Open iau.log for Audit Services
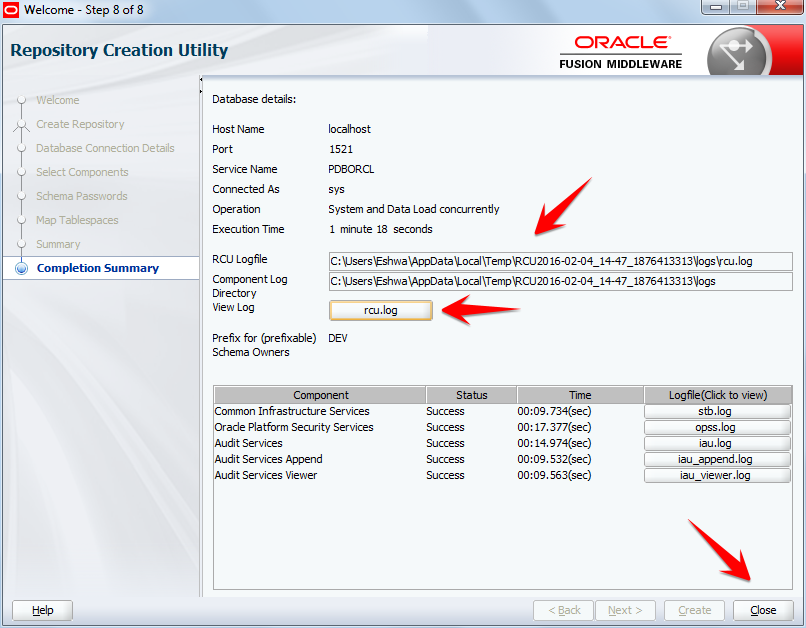 (717, 443)
